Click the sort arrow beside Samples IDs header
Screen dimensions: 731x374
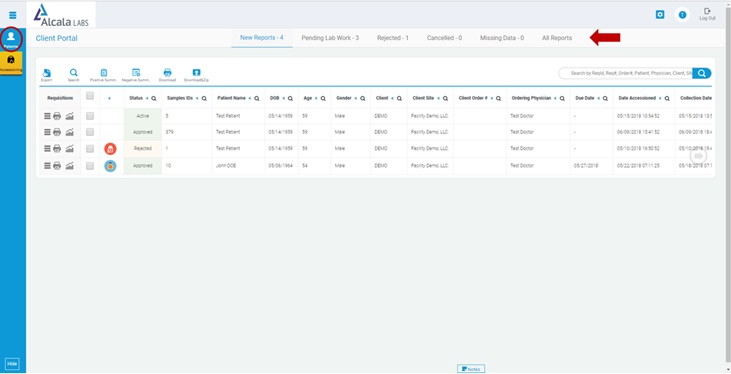(197, 98)
